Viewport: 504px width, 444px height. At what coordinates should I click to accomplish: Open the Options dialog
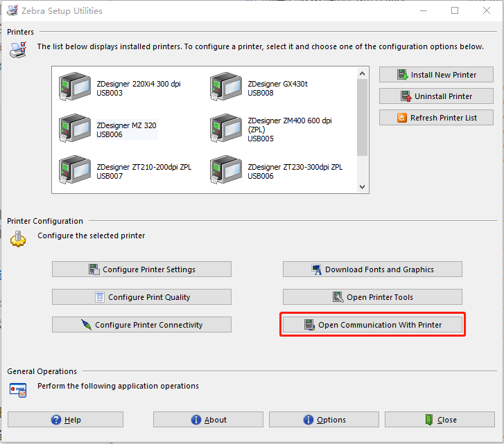[324, 420]
